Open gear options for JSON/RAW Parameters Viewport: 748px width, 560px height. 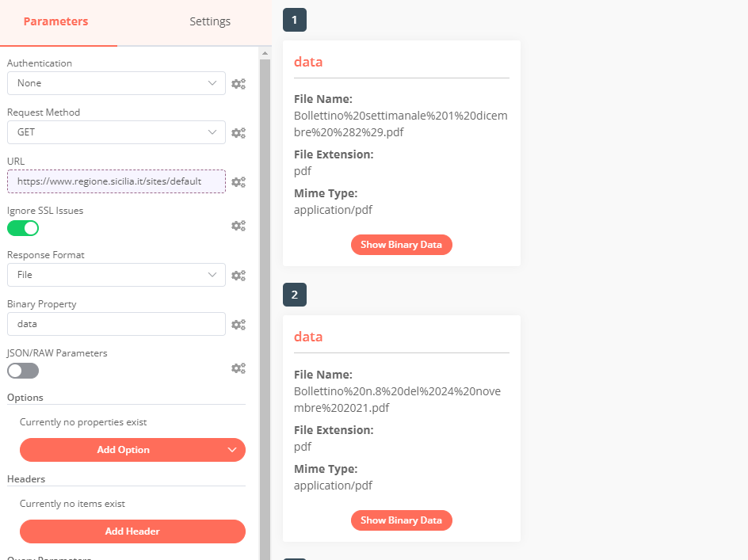coord(238,368)
